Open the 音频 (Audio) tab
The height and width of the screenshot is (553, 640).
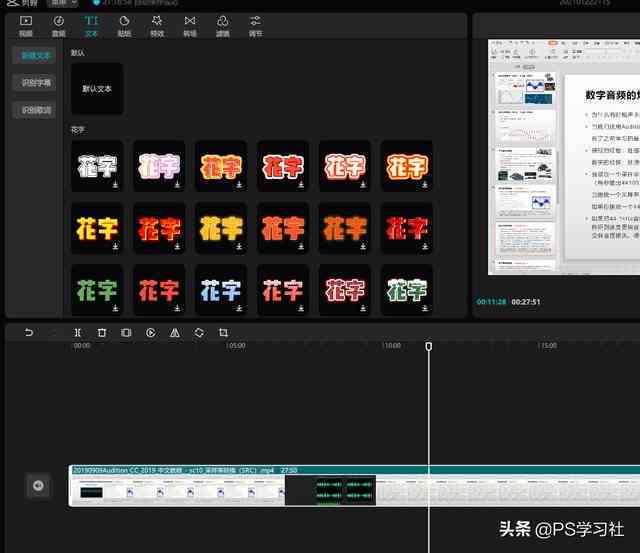click(59, 27)
